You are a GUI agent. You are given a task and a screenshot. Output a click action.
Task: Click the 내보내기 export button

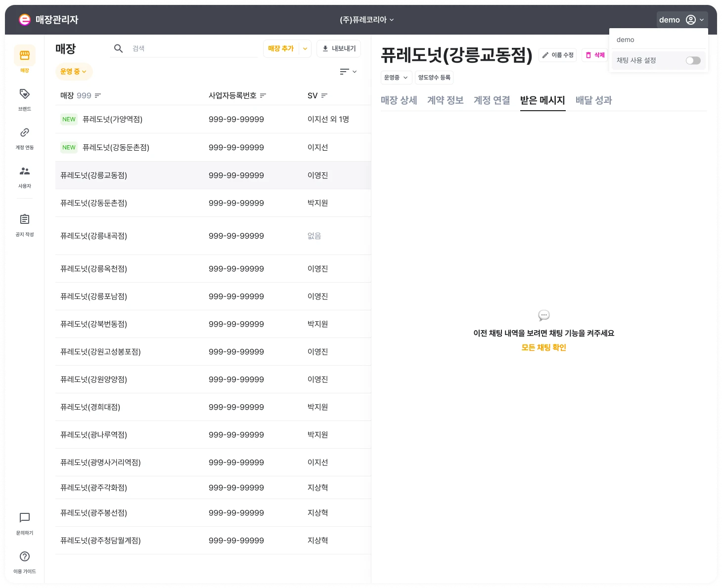click(339, 48)
